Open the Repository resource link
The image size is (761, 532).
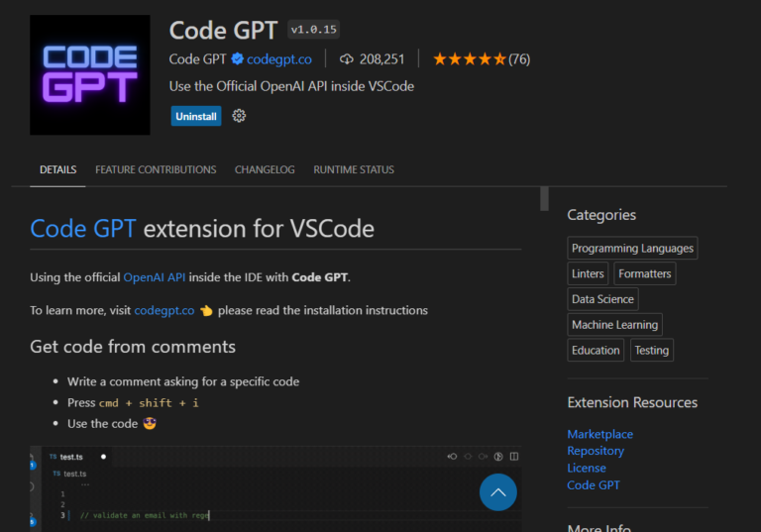[x=596, y=451]
